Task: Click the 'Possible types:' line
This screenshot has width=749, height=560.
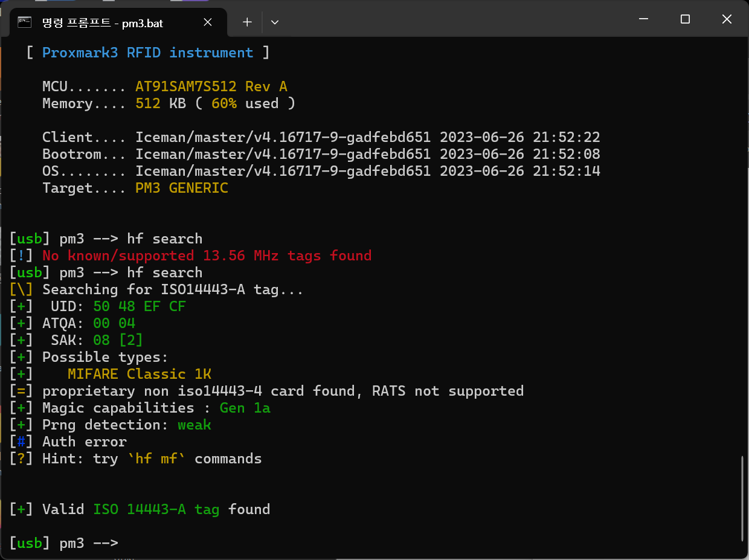Action: click(89, 357)
